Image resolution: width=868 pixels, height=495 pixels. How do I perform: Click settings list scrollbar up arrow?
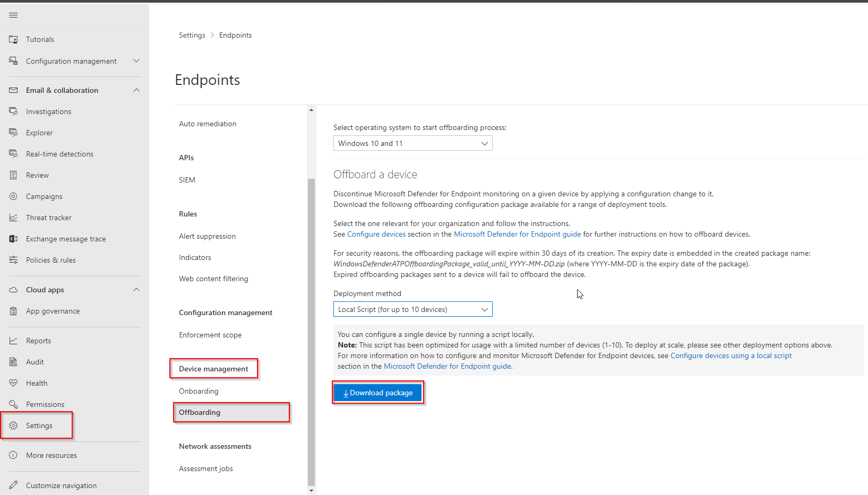point(311,110)
